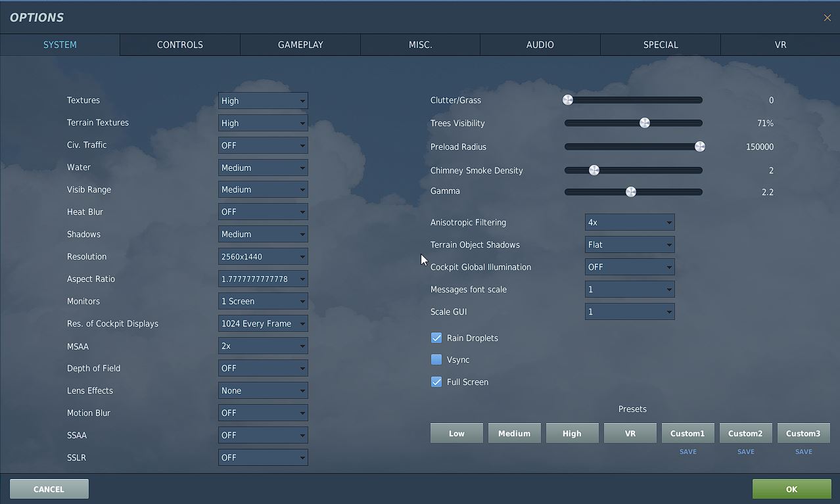Open the Textures dropdown
840x504 pixels.
(263, 101)
